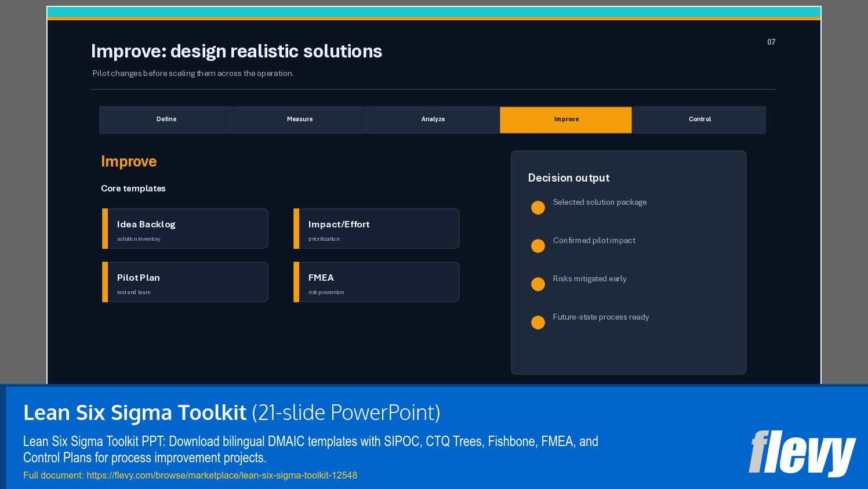The width and height of the screenshot is (868, 489).
Task: Click orange bullet beside Confirmed pilot impact
Action: click(538, 246)
